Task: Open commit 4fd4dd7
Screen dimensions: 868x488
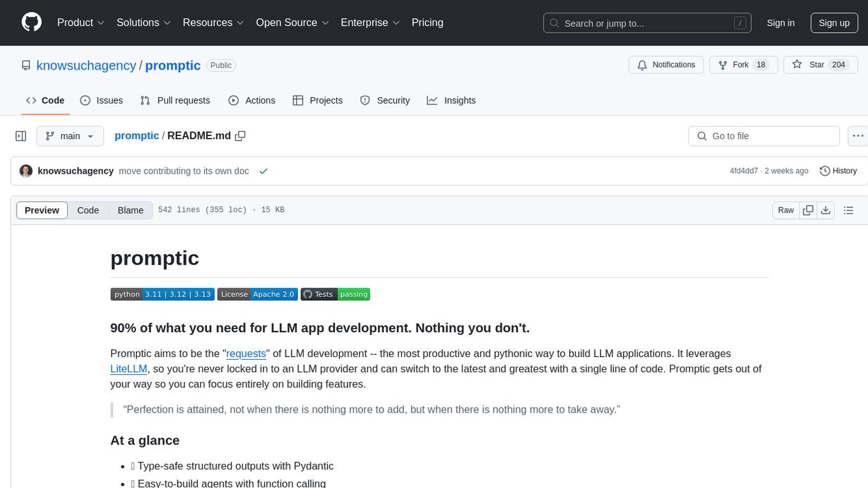Action: [x=744, y=171]
